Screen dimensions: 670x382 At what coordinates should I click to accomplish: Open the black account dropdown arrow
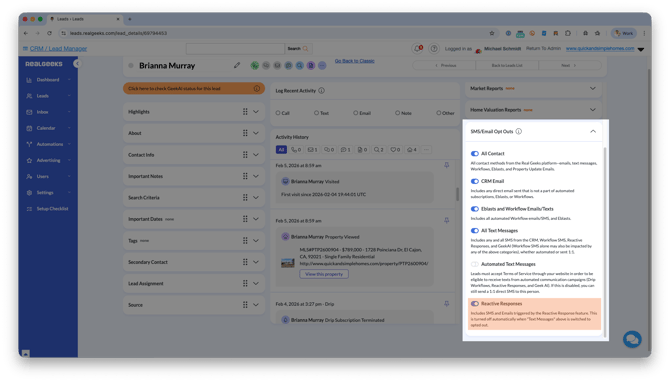(641, 50)
